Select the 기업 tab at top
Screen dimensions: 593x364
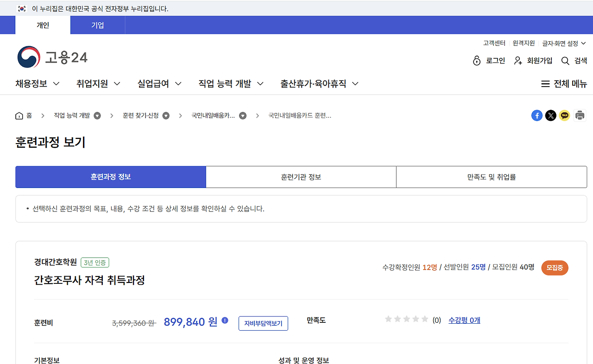pos(98,25)
